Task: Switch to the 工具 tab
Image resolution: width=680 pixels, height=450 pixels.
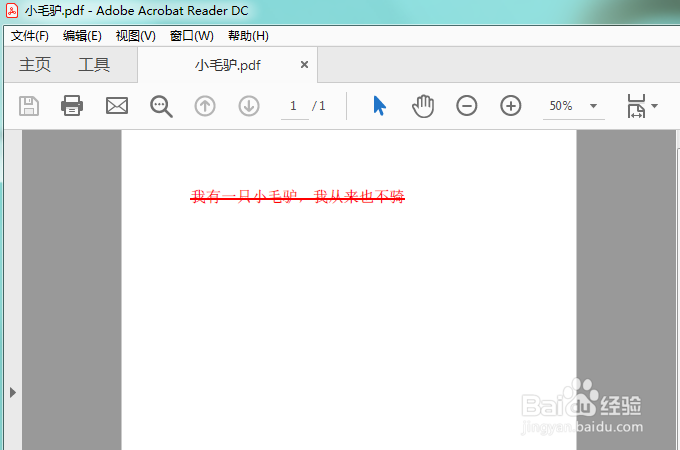Action: click(94, 65)
